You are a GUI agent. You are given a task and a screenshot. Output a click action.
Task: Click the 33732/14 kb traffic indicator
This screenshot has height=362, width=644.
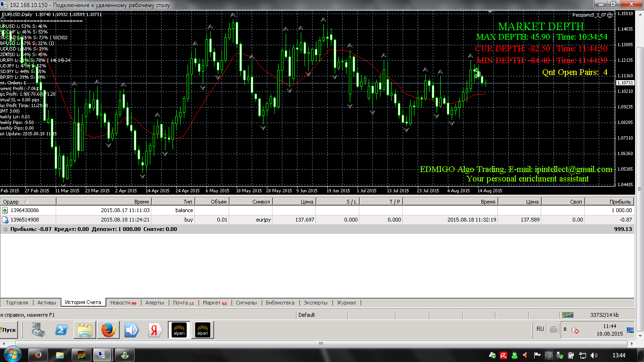pyautogui.click(x=604, y=315)
